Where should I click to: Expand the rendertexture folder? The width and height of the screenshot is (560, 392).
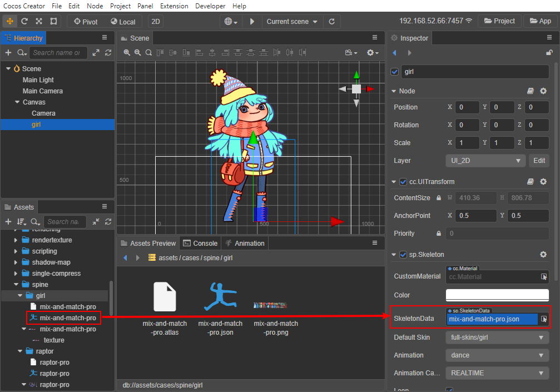pyautogui.click(x=16, y=240)
